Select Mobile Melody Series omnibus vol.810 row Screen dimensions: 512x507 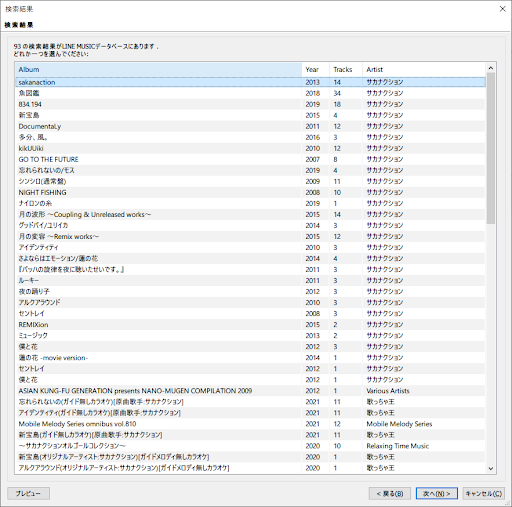[250, 424]
